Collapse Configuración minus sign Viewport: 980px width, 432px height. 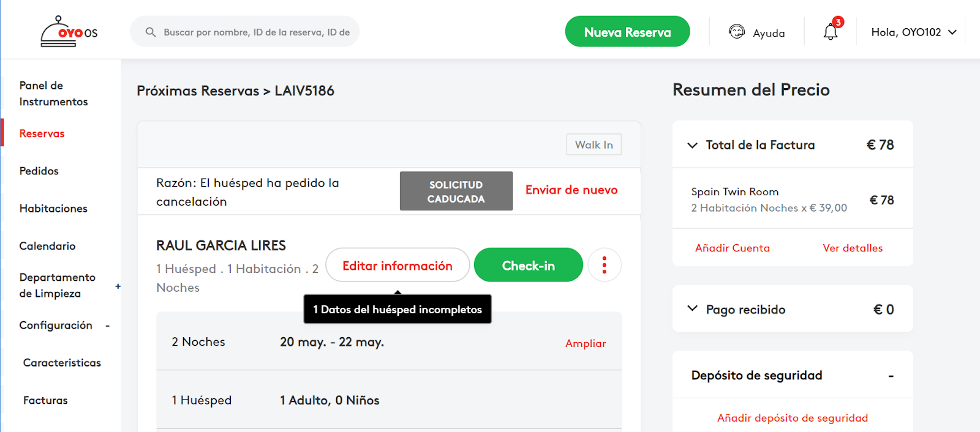107,326
